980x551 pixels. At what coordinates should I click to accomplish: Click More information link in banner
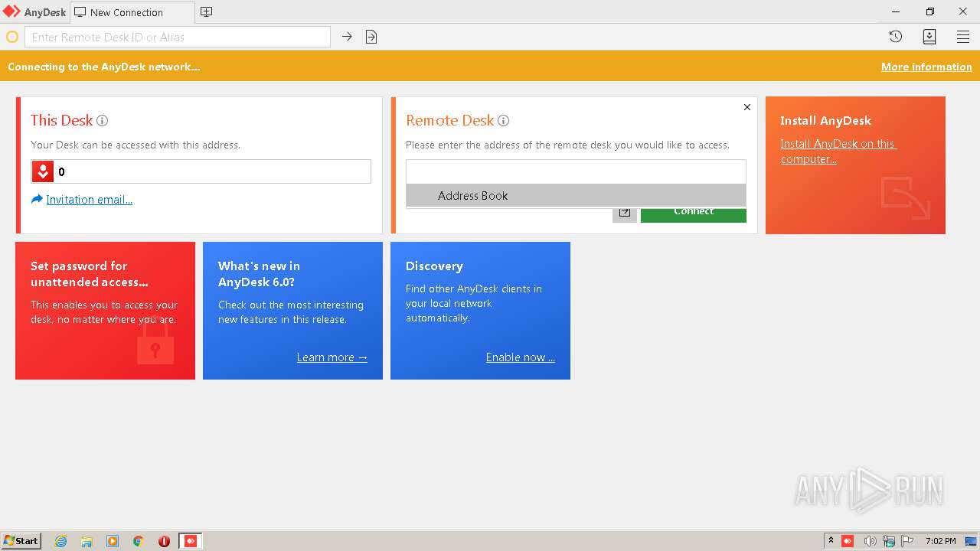point(926,67)
